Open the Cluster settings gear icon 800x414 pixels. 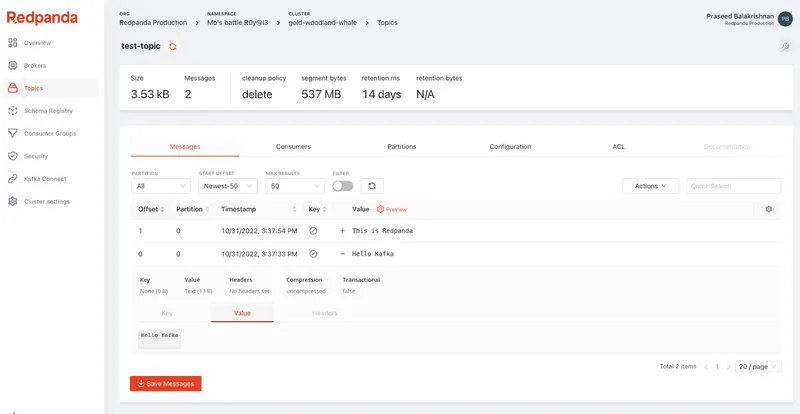coord(13,201)
